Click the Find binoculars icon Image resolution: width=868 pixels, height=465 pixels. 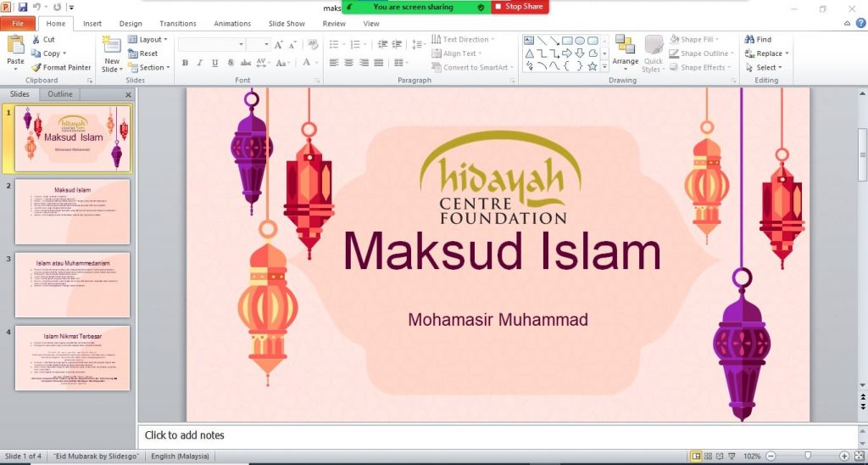(750, 39)
